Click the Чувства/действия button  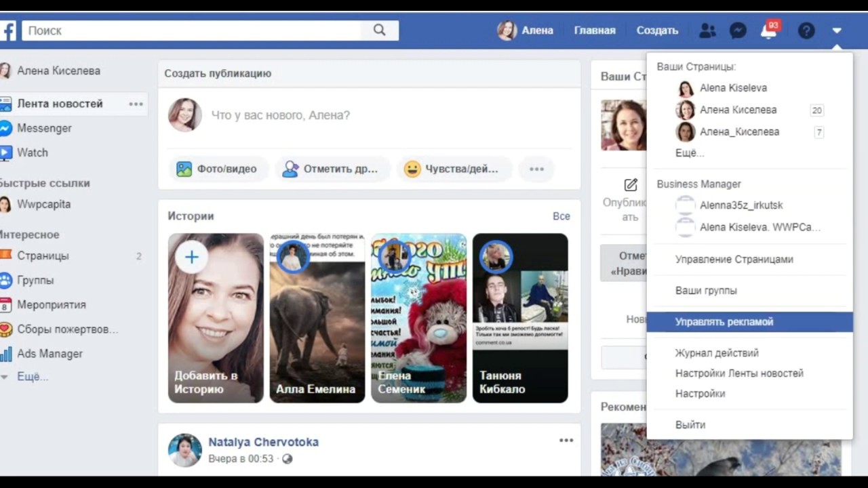point(453,169)
